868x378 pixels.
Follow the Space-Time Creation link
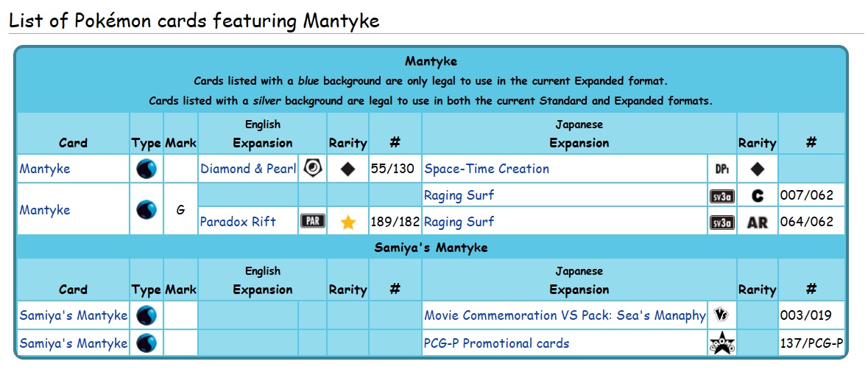(487, 169)
